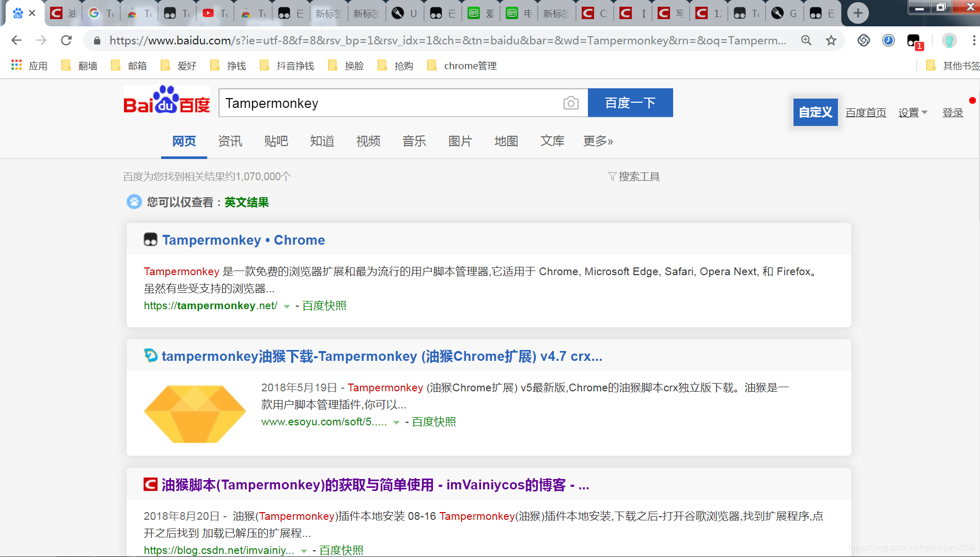Open the 爱好 bookmark folder

pos(179,66)
